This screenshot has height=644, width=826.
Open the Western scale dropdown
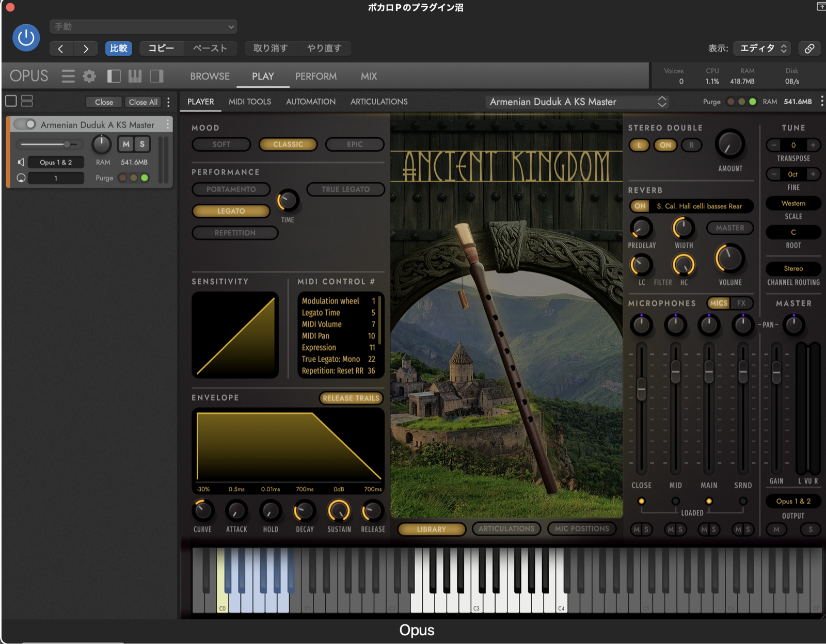[x=793, y=203]
